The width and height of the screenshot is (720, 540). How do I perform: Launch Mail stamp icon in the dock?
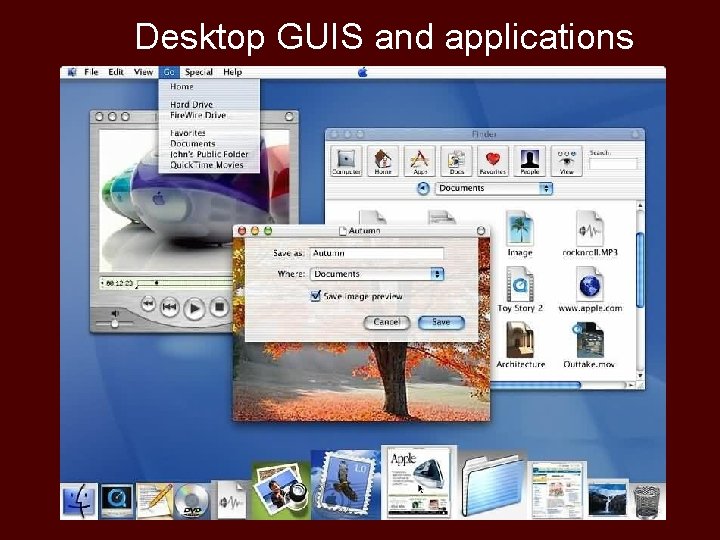pyautogui.click(x=346, y=484)
